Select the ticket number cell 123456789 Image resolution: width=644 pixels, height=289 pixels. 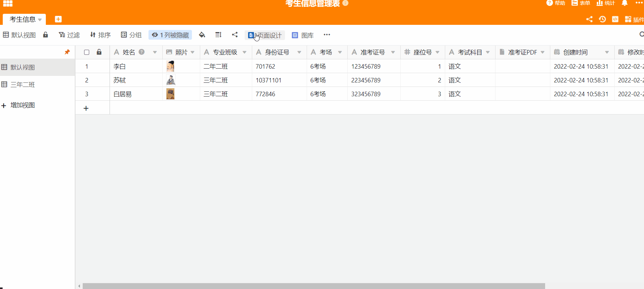[374, 66]
